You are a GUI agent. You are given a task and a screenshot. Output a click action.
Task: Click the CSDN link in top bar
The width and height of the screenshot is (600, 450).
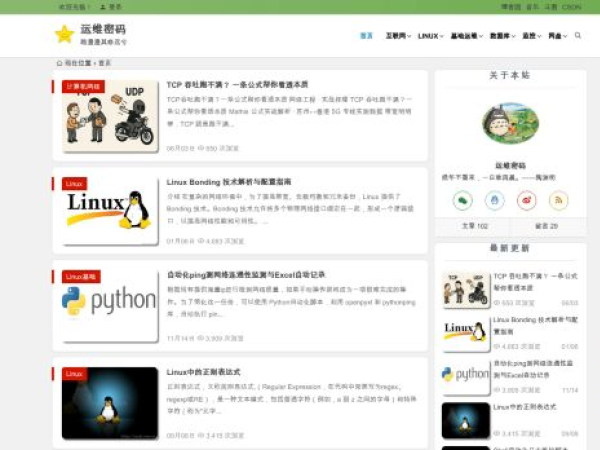(571, 7)
